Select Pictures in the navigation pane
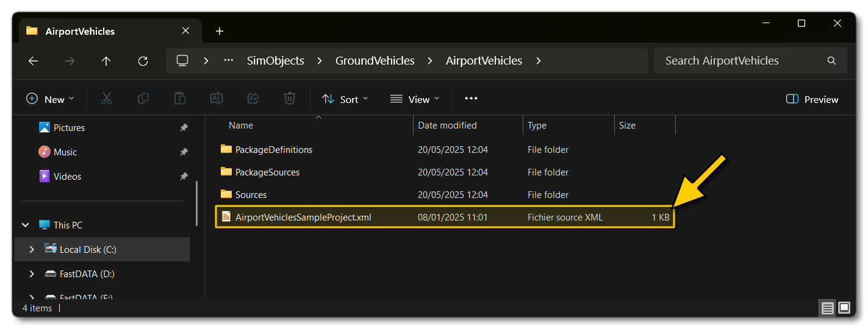 [69, 128]
